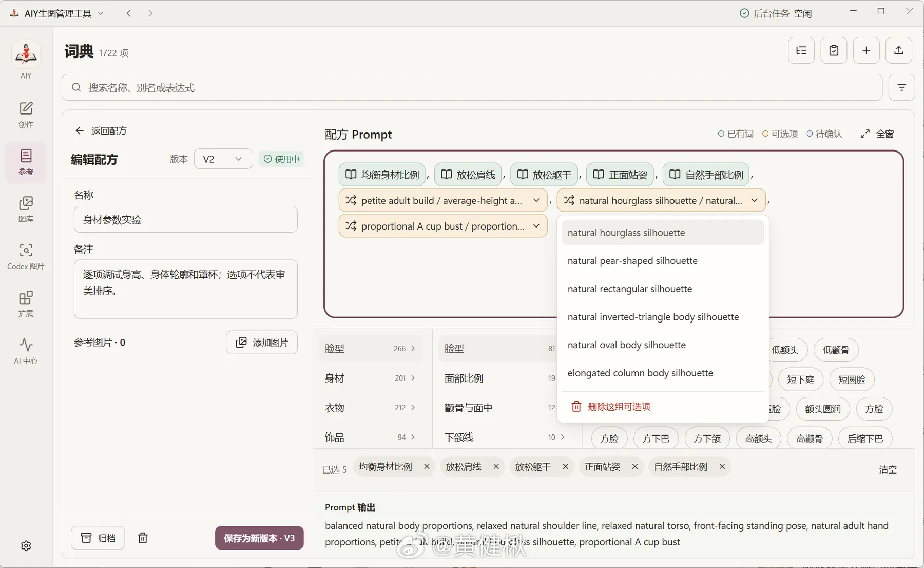The height and width of the screenshot is (568, 924).
Task: Click the 后台任务 空闲 status indicator
Action: click(x=776, y=13)
